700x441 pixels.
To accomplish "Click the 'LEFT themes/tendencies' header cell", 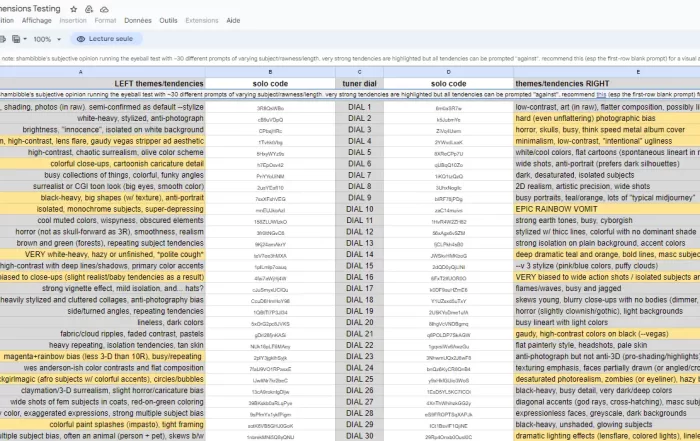I will click(x=102, y=83).
